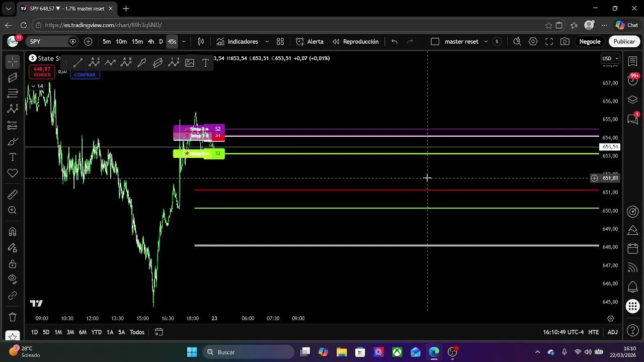
Task: Expand the Indicadores dropdown arrow
Action: point(267,42)
